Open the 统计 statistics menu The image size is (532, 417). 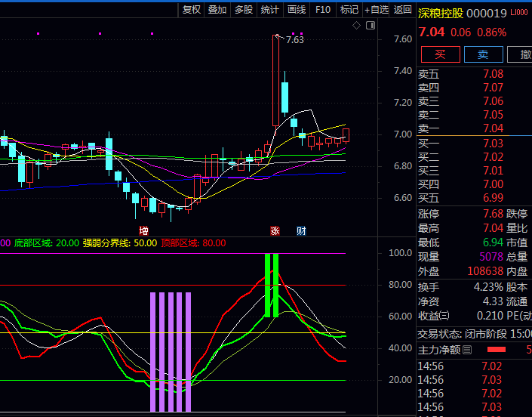(x=269, y=10)
